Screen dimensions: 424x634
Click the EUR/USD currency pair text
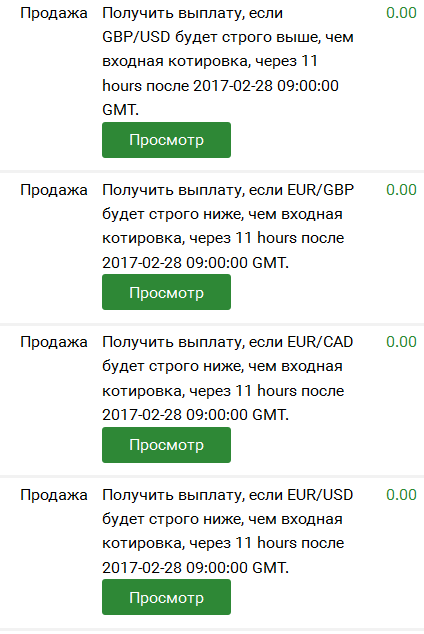(320, 495)
